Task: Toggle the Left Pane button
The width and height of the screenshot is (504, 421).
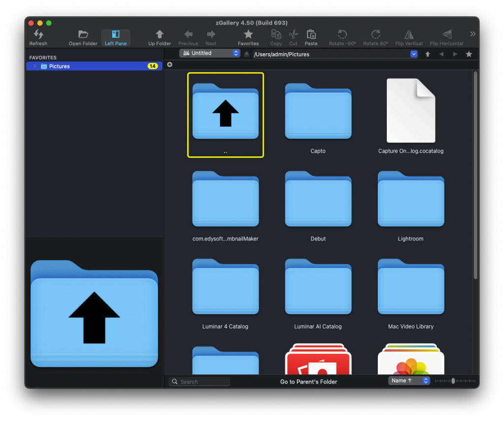Action: click(115, 37)
